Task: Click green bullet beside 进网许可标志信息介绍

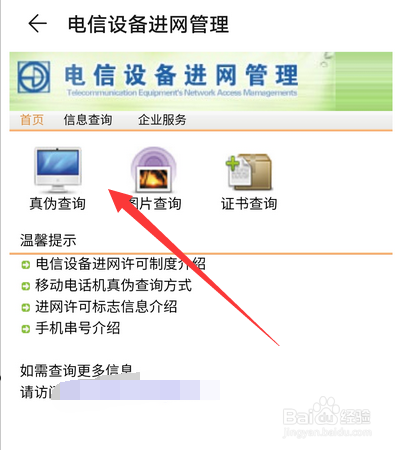Action: click(x=26, y=308)
